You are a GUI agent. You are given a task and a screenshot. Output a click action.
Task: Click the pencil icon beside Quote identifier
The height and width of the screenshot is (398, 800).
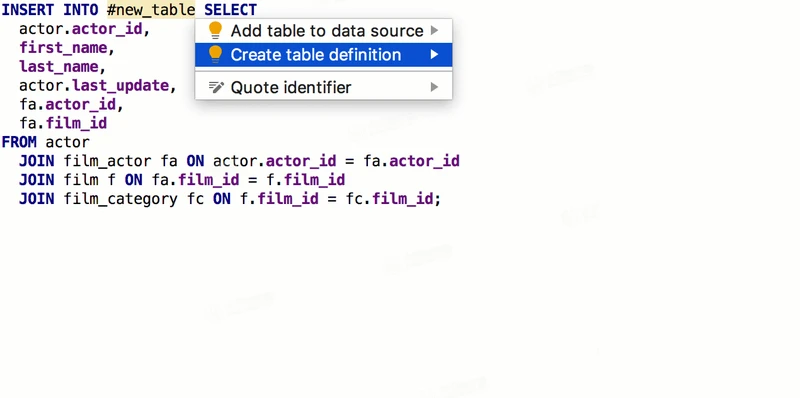pos(216,87)
